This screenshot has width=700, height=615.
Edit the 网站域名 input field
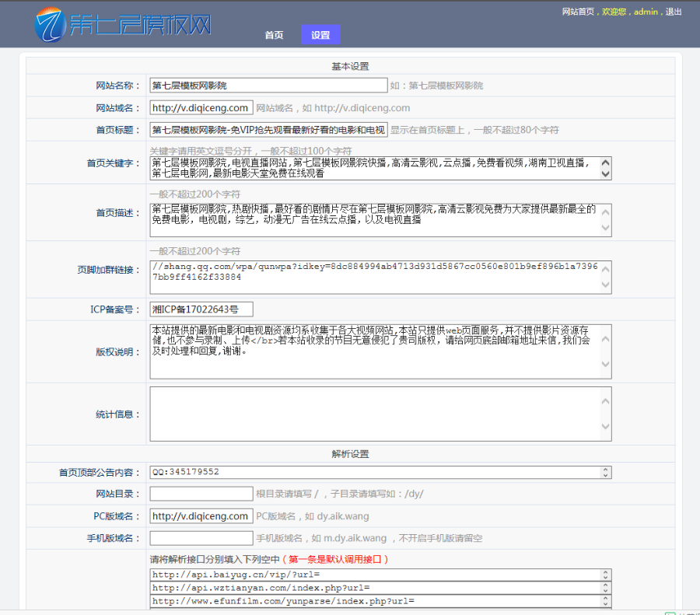tap(201, 107)
